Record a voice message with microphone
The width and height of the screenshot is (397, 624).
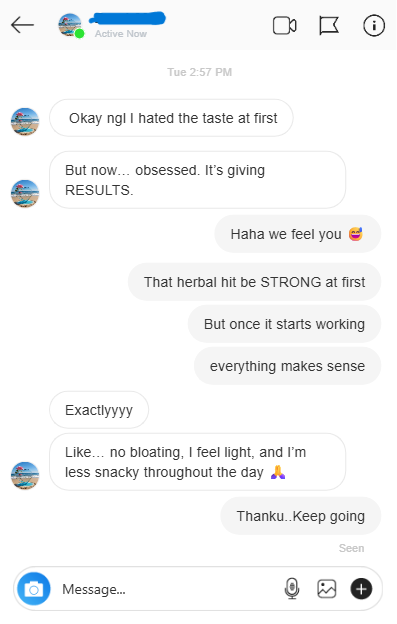pyautogui.click(x=292, y=589)
